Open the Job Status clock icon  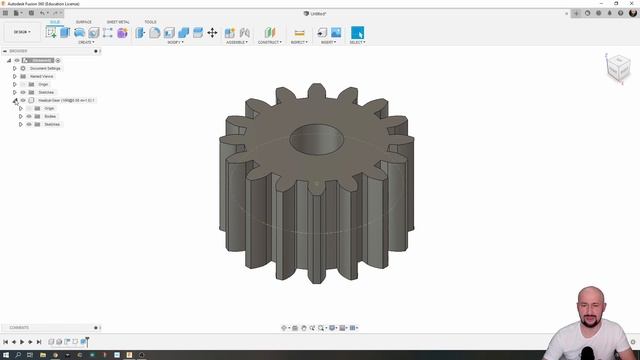pyautogui.click(x=598, y=13)
